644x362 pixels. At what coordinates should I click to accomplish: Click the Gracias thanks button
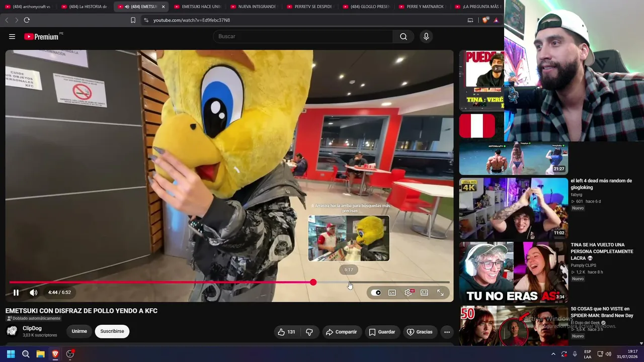(x=420, y=332)
